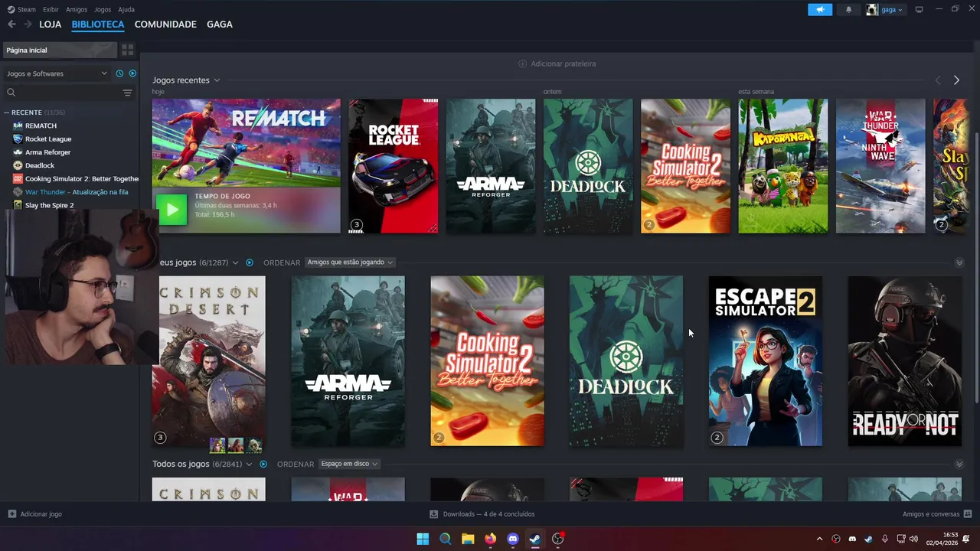This screenshot has height=551, width=980.
Task: Open Amigos e conversas
Action: [931, 514]
